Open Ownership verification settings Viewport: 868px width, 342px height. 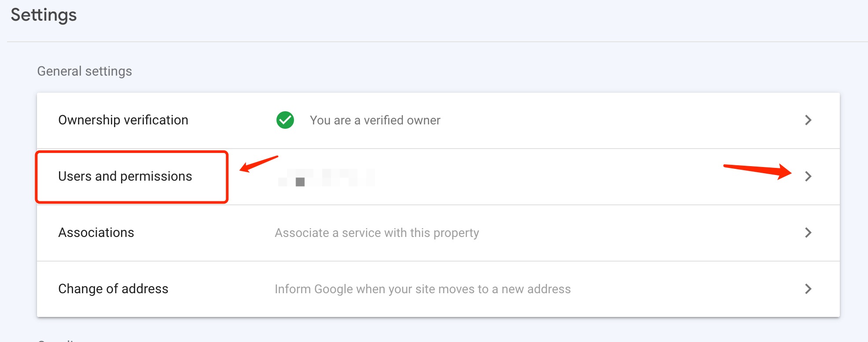[x=123, y=120]
